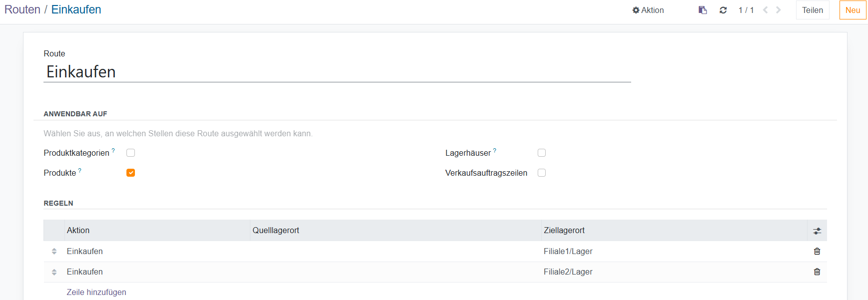The height and width of the screenshot is (300, 868).
Task: Open optional columns settings in rules table
Action: (817, 231)
